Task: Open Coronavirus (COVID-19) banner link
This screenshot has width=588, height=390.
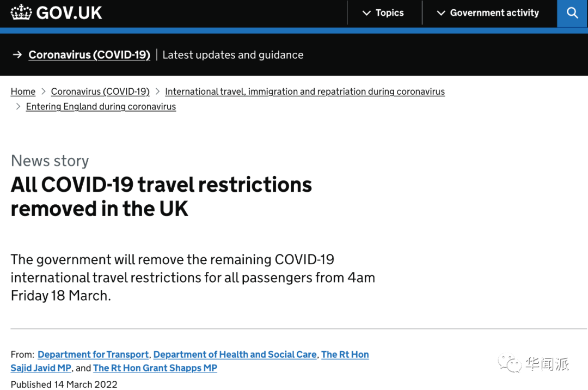Action: [89, 55]
